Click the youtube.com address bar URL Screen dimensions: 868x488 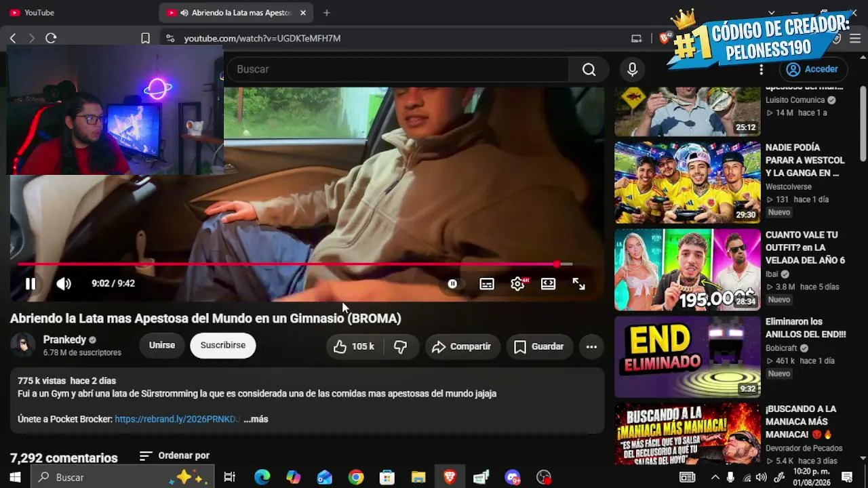click(262, 39)
